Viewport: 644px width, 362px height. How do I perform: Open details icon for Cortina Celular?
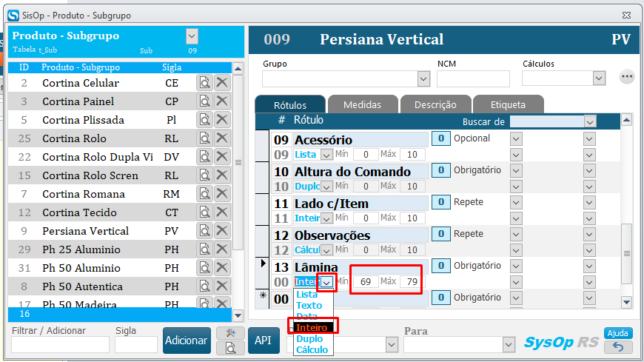[x=204, y=83]
